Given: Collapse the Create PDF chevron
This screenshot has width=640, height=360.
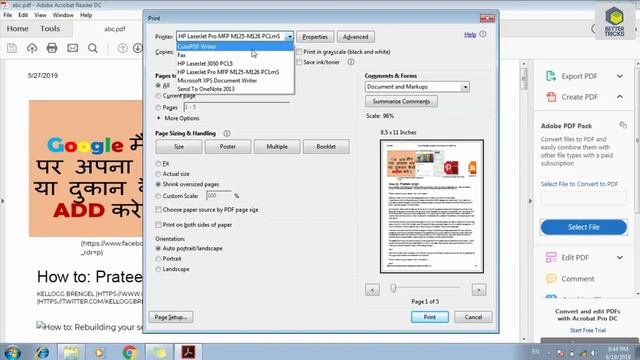Looking at the screenshot, I should [619, 97].
